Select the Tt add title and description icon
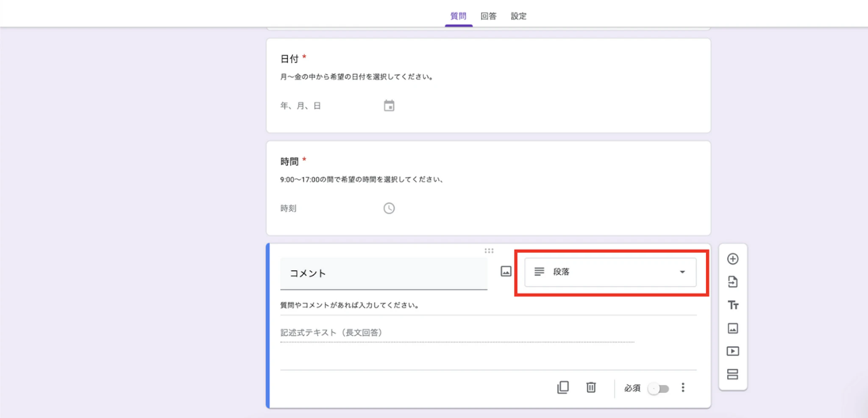The image size is (868, 418). 733,305
